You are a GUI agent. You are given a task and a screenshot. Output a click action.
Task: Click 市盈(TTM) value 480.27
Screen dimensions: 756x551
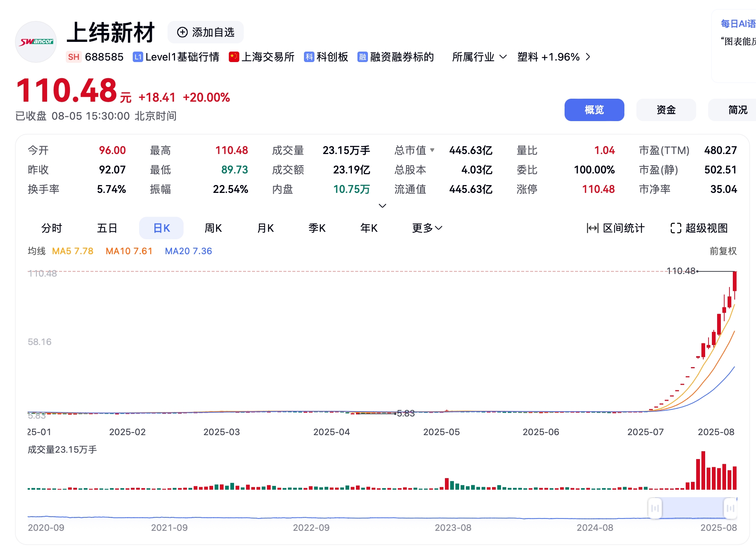720,150
